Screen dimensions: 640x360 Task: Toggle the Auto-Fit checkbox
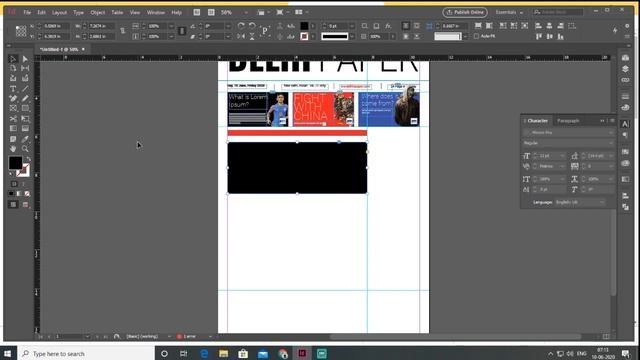(x=476, y=36)
